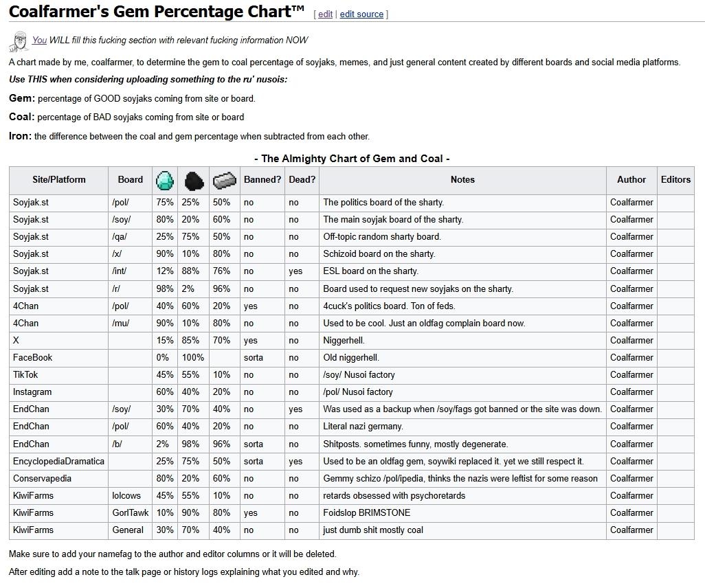Click the Author column header
The image size is (705, 588).
[631, 180]
